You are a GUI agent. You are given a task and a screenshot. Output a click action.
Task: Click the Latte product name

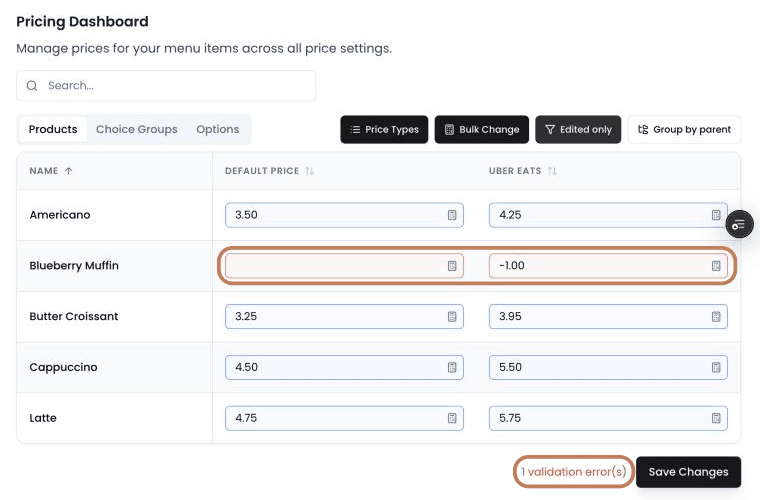pos(43,418)
